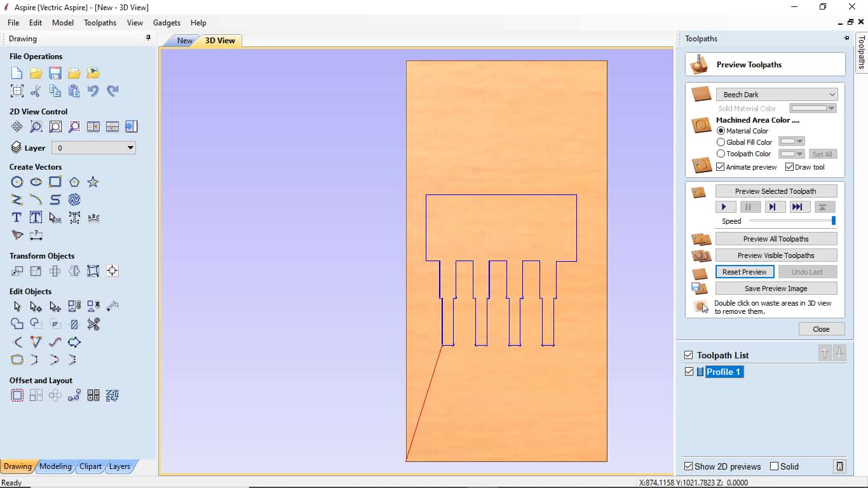Move toolpath down arrow button
The image size is (868, 488).
[x=839, y=353]
